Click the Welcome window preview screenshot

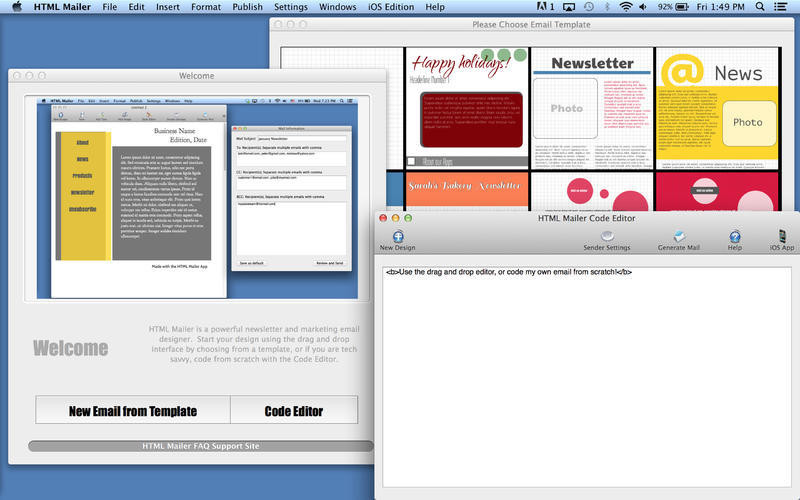click(197, 198)
